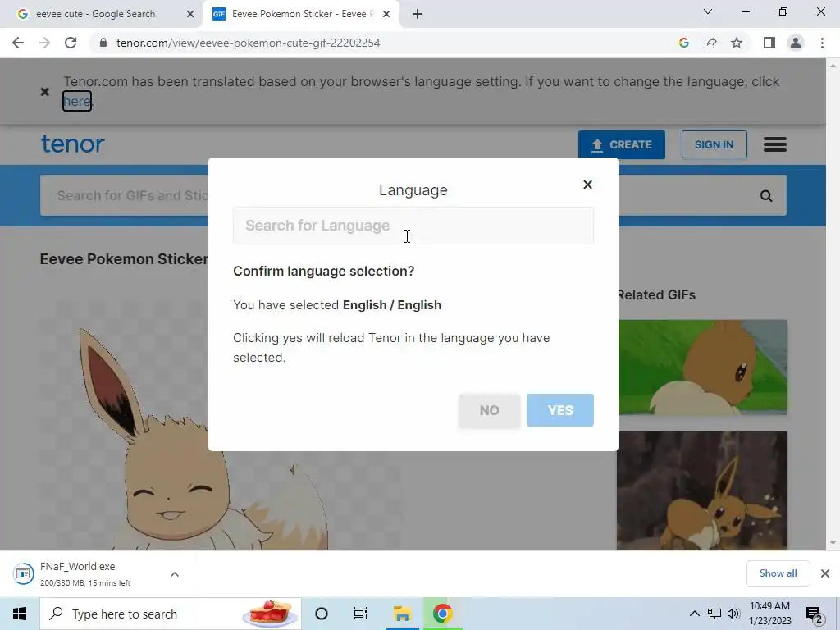Go back to the previous page
Viewport: 840px width, 630px height.
tap(18, 43)
